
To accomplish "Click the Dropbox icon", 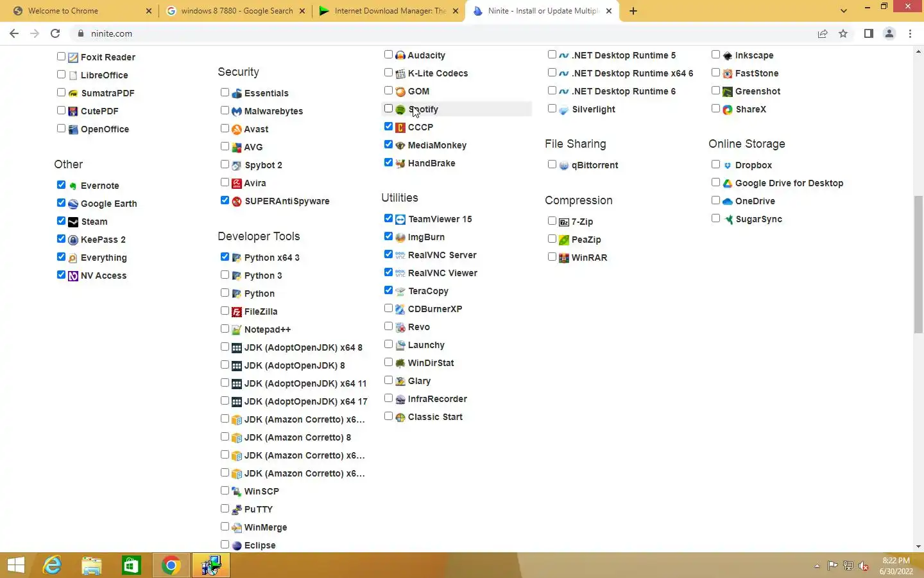I will click(x=728, y=166).
